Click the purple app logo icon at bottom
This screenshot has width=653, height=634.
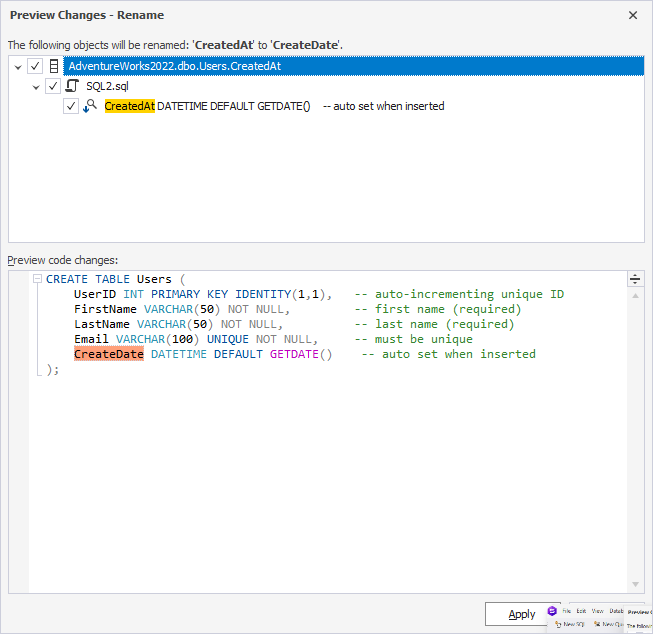(552, 610)
